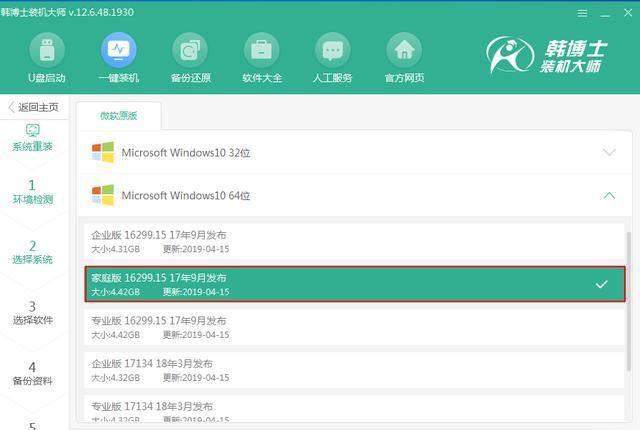This screenshot has height=430, width=640.
Task: Click step 1 环境检测
Action: (x=33, y=192)
